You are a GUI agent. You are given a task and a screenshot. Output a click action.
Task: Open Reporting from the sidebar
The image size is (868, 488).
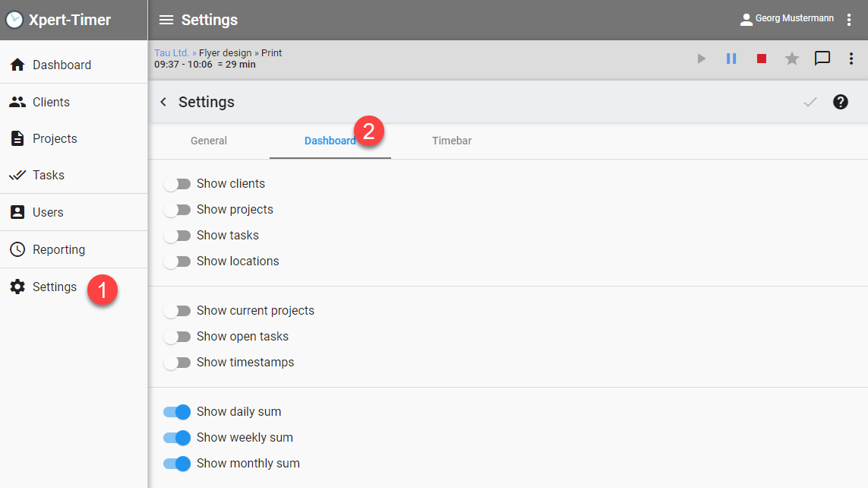click(x=58, y=249)
